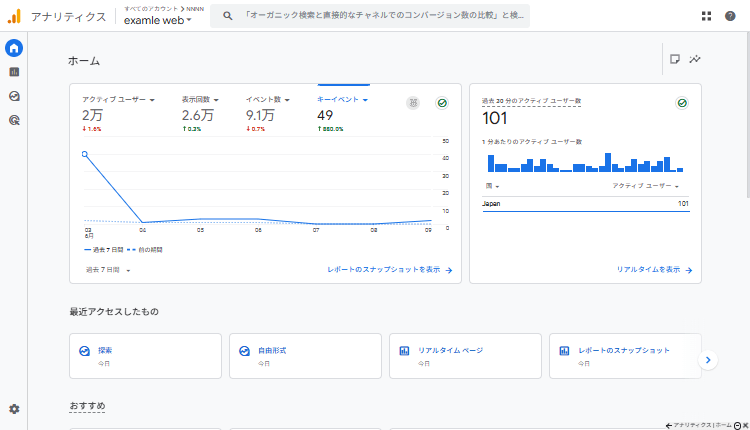Open the アクティブ ユーザー metric dropdown
750x430 pixels.
click(x=118, y=100)
